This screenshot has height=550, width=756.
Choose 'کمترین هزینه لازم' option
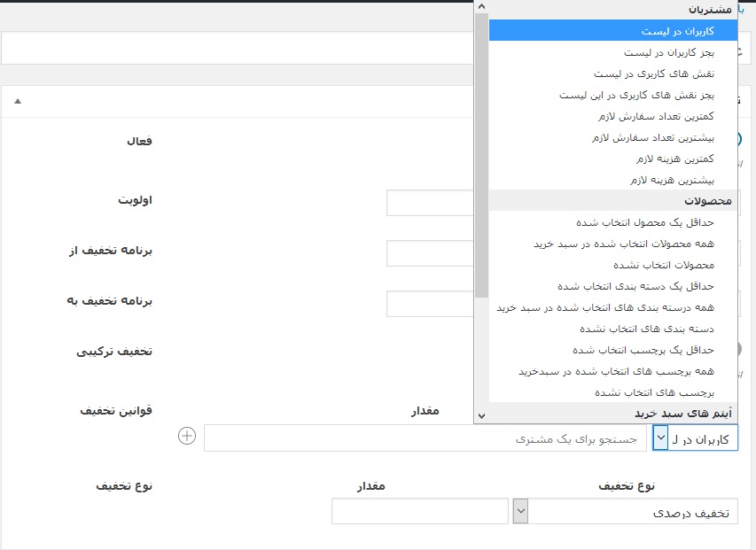point(612,159)
